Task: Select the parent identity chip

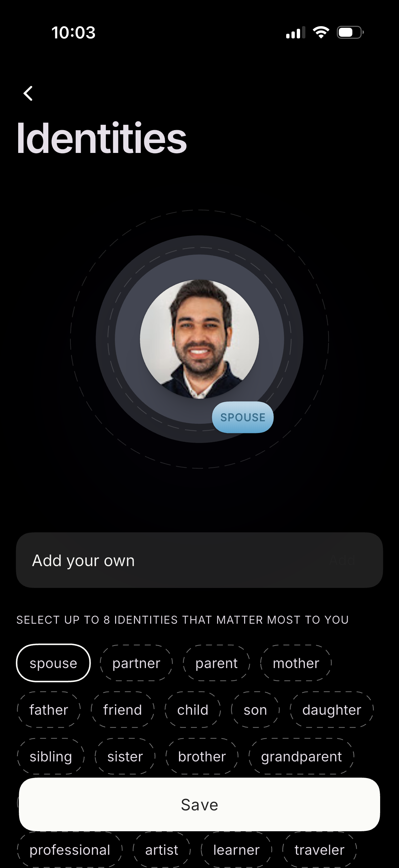Action: point(216,663)
